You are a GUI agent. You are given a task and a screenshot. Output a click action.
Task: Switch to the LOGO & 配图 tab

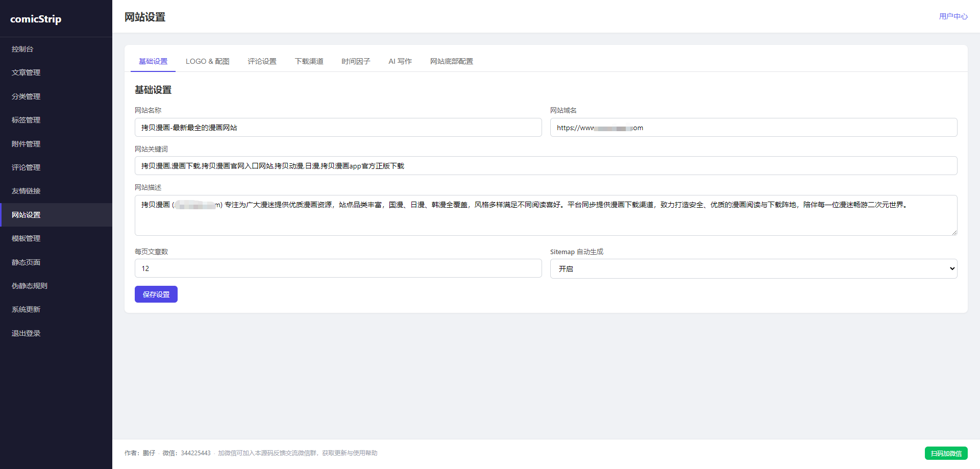[208, 61]
